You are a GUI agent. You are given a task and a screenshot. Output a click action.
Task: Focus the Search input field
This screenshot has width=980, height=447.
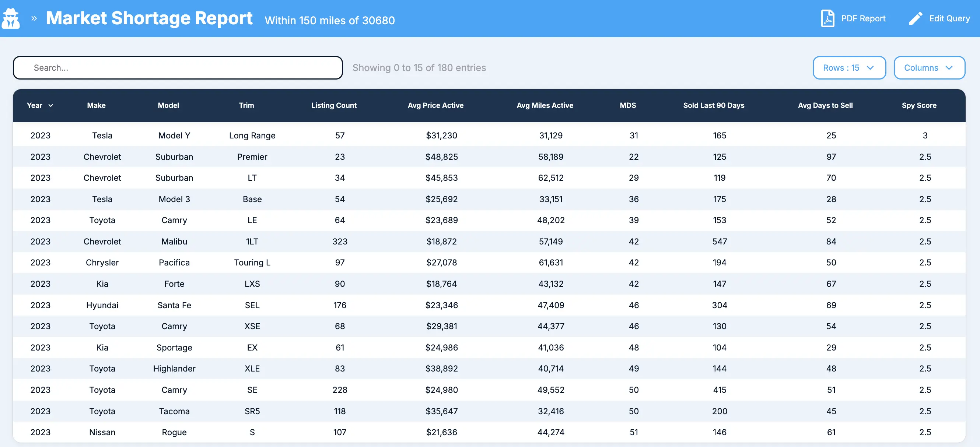coord(178,68)
